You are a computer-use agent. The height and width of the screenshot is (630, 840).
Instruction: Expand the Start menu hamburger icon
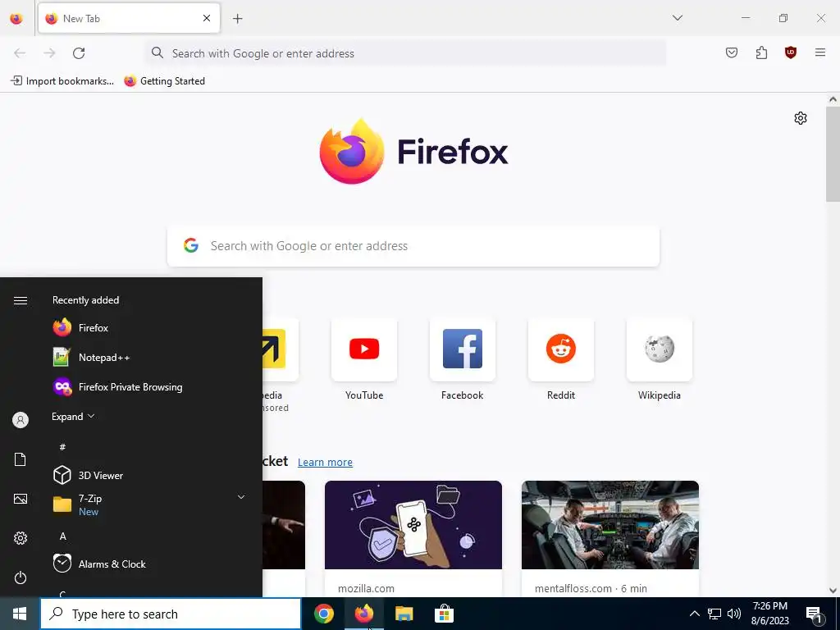tap(21, 300)
